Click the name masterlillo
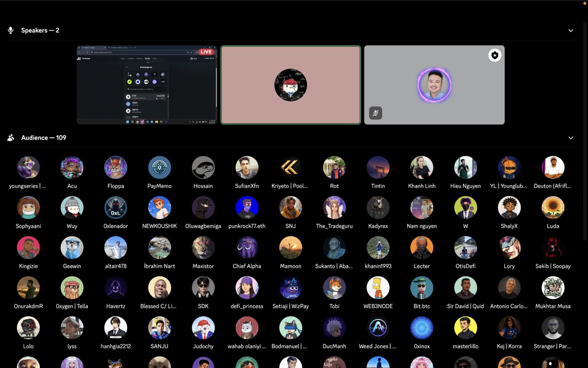This screenshot has width=588, height=368. point(465,347)
